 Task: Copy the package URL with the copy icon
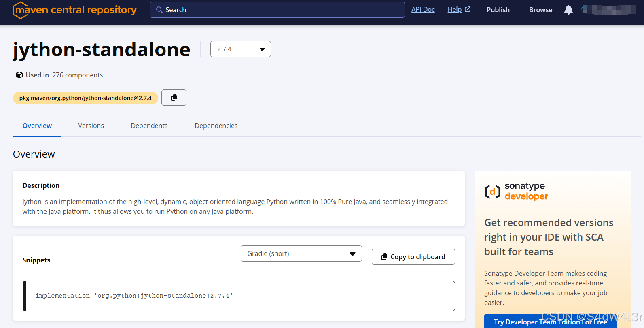tap(174, 98)
